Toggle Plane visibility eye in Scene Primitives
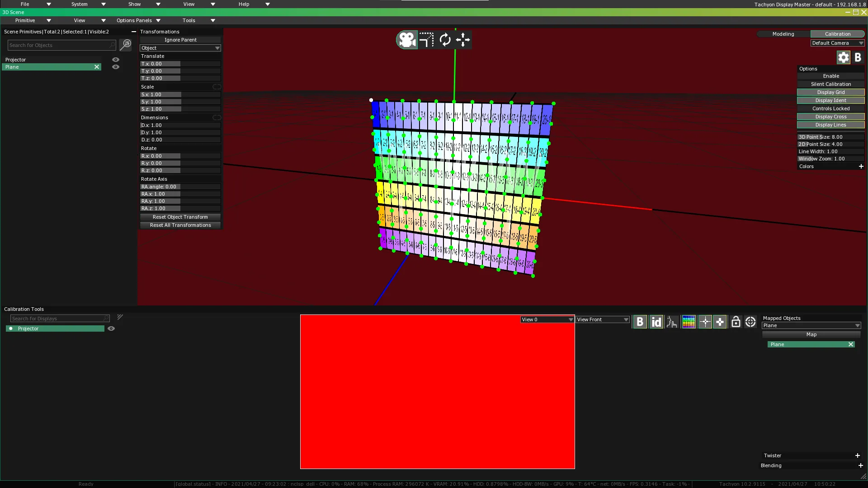This screenshot has width=868, height=488. [116, 67]
